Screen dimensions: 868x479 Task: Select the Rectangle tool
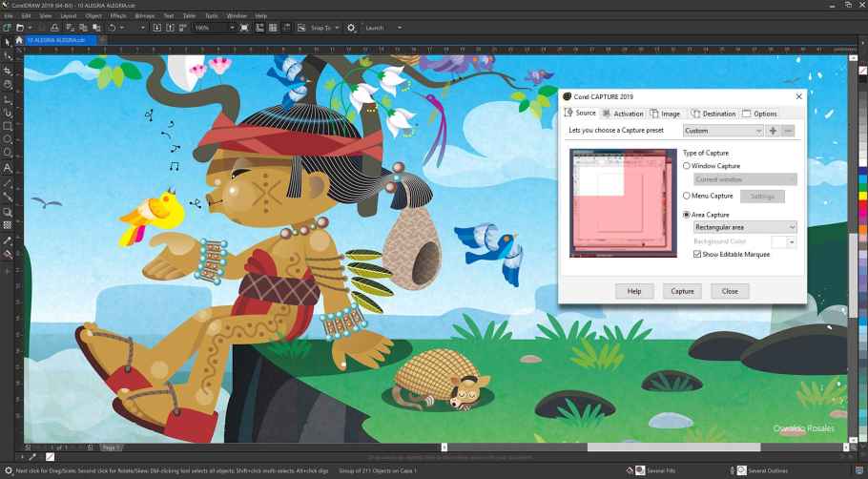(8, 126)
